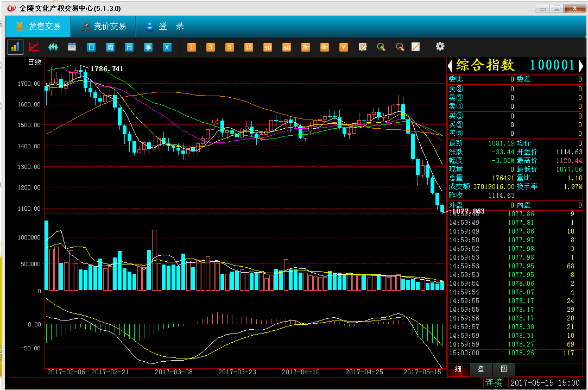Click the 买① buy level row

[x=515, y=116]
